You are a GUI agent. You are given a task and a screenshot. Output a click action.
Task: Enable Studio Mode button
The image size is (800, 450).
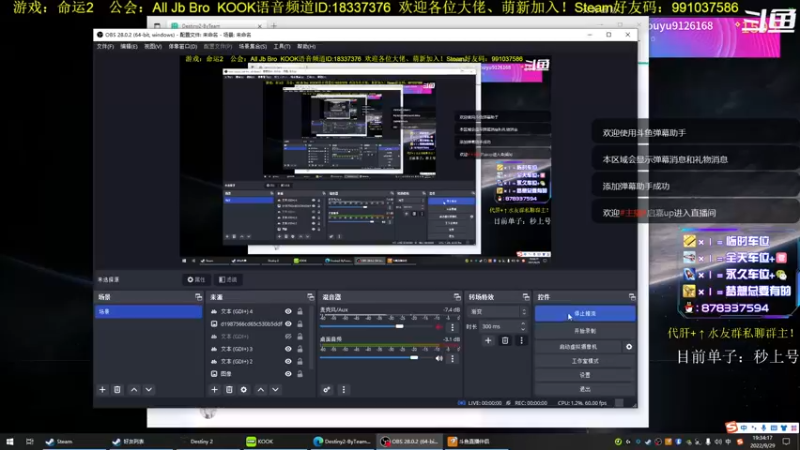pos(585,361)
